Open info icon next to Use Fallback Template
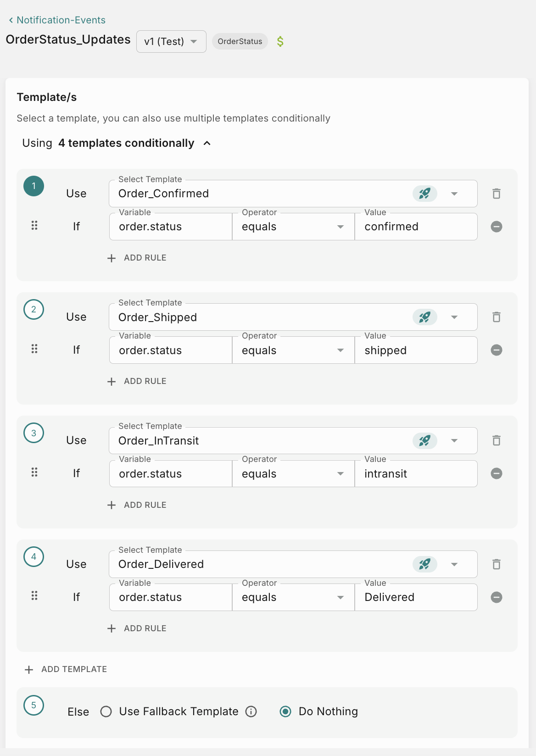 pos(251,712)
